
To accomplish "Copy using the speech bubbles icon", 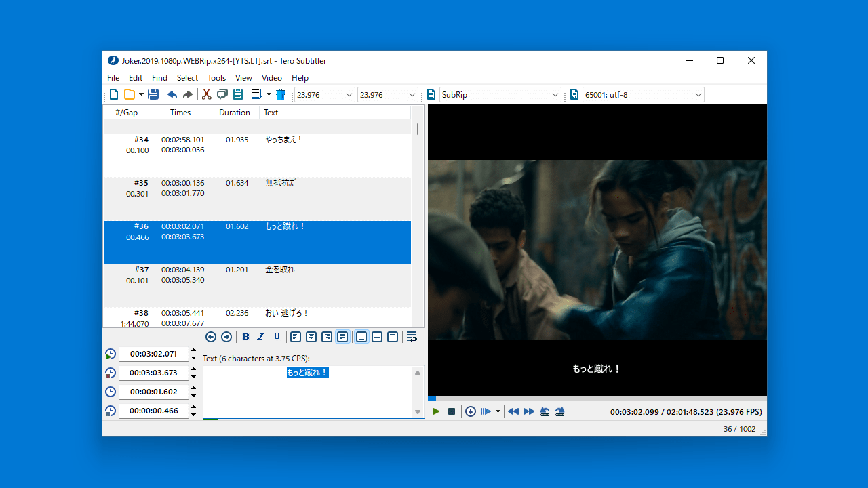I will (222, 95).
